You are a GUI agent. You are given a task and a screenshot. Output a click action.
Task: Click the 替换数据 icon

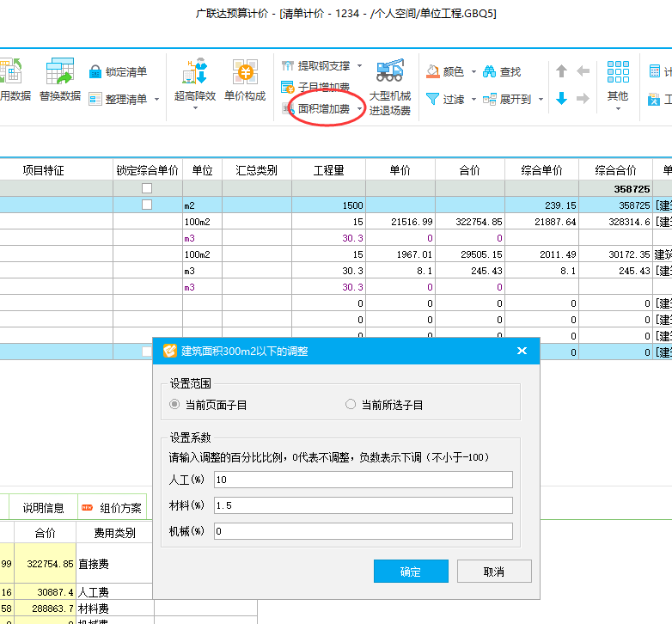(x=60, y=71)
